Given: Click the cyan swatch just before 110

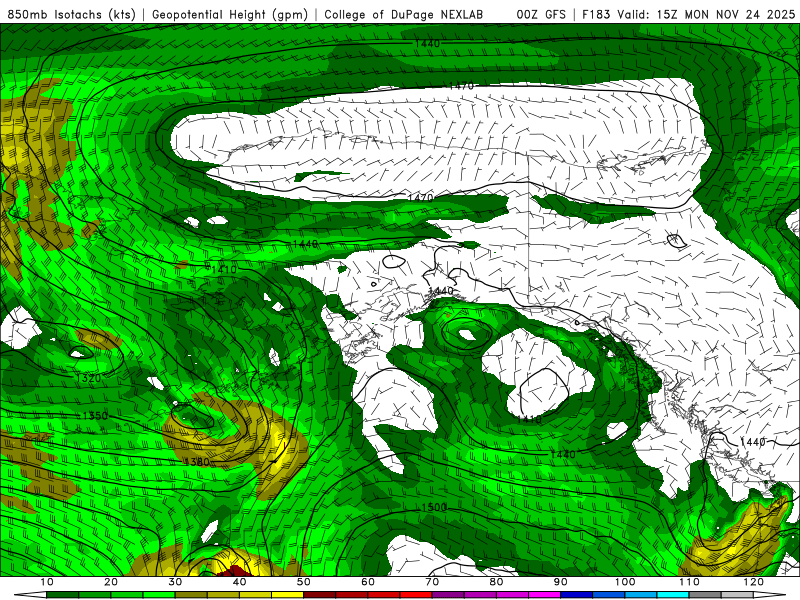Looking at the screenshot, I should (x=673, y=595).
